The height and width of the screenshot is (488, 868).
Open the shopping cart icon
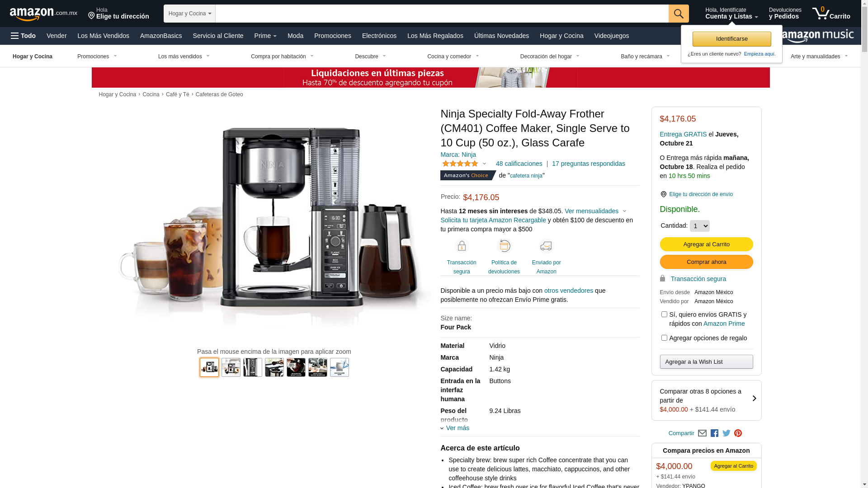(x=831, y=14)
